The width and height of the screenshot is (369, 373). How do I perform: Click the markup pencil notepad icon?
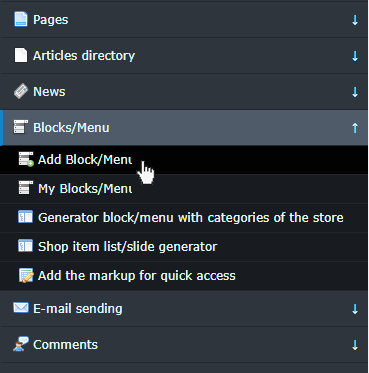point(26,275)
